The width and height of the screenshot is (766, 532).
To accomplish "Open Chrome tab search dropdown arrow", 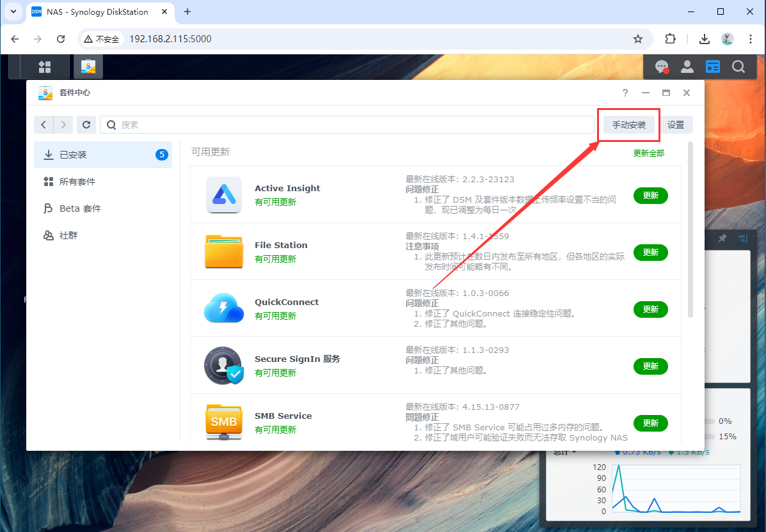I will click(13, 12).
